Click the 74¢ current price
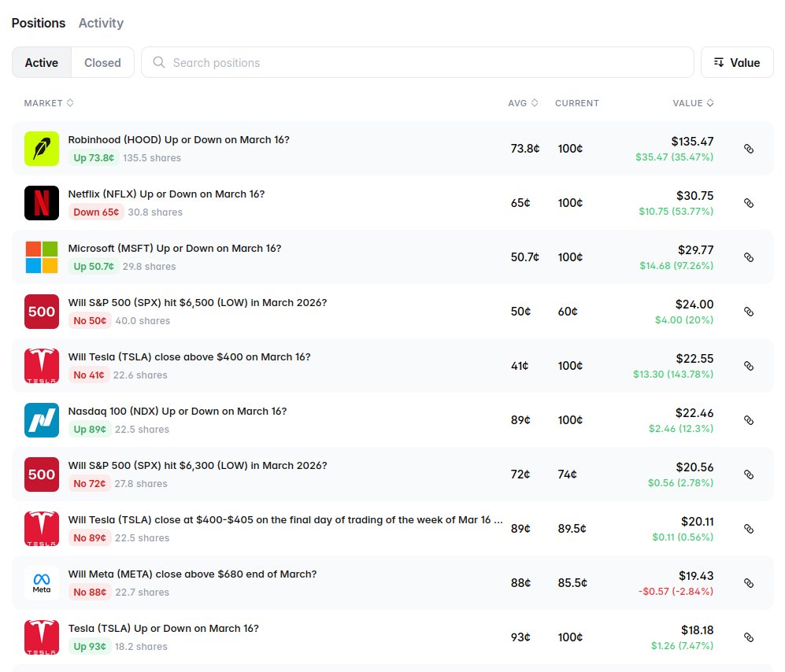 tap(567, 474)
